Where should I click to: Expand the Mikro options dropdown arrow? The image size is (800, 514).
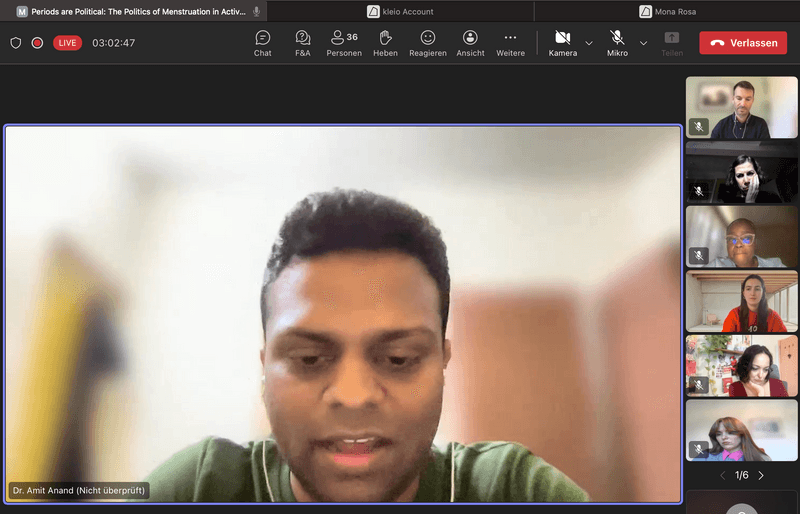pyautogui.click(x=643, y=43)
